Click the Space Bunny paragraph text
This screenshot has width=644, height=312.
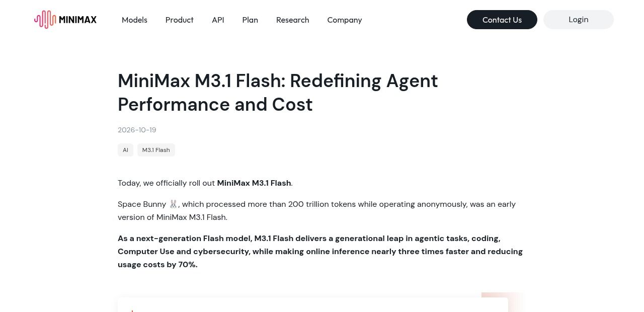[317, 211]
